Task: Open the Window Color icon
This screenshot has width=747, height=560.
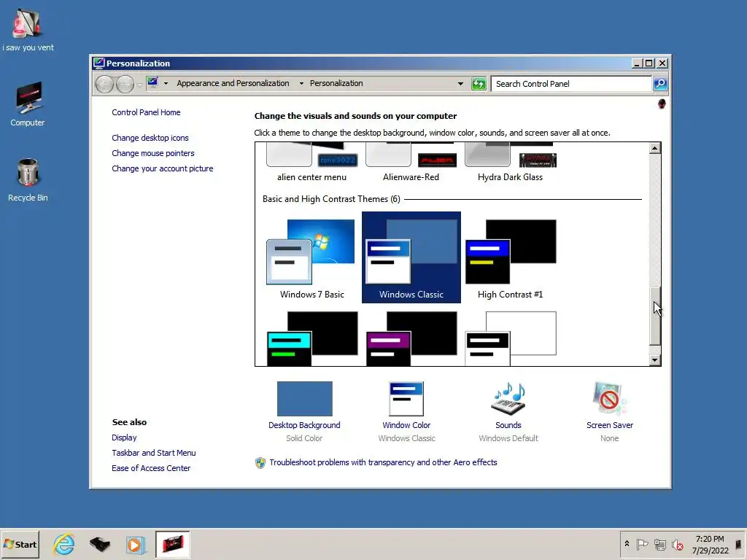Action: pyautogui.click(x=406, y=399)
